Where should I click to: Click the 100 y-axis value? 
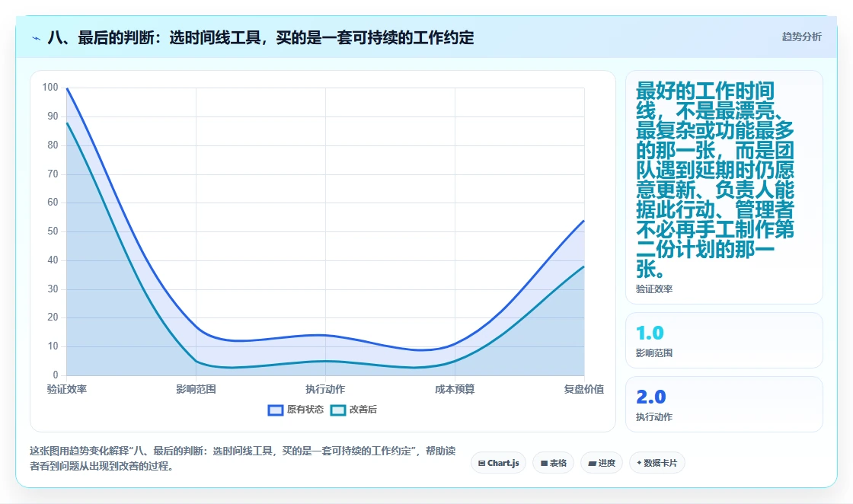point(50,88)
